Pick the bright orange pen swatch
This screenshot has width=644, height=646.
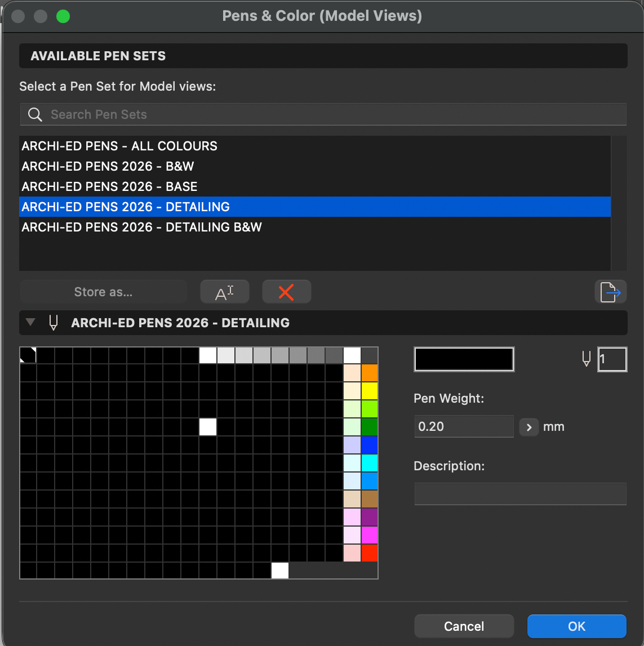[x=369, y=373]
